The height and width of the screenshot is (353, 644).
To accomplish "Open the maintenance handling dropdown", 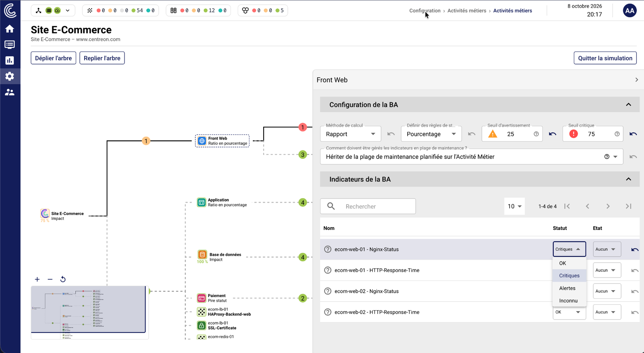I will [x=472, y=157].
